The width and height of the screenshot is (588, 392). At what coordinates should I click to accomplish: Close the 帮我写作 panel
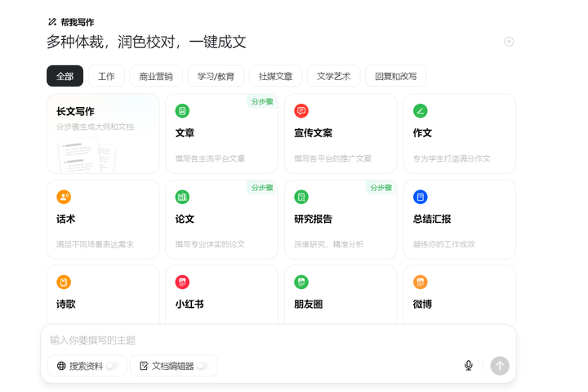(509, 42)
